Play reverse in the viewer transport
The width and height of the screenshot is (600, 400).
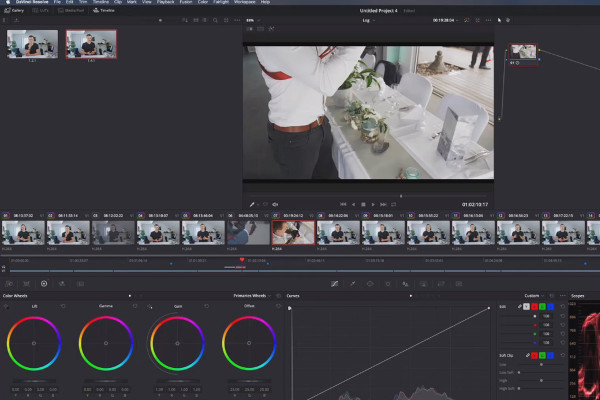click(353, 205)
